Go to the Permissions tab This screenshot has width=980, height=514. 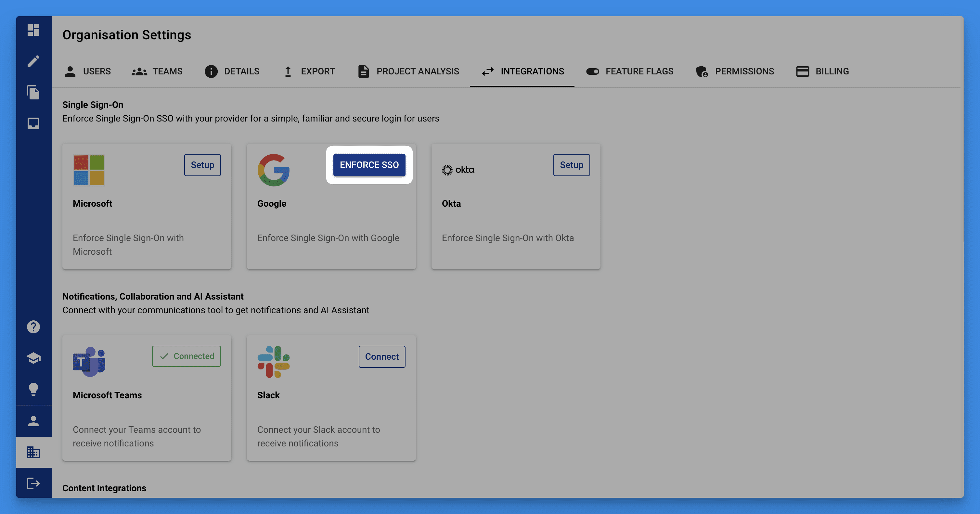tap(735, 71)
